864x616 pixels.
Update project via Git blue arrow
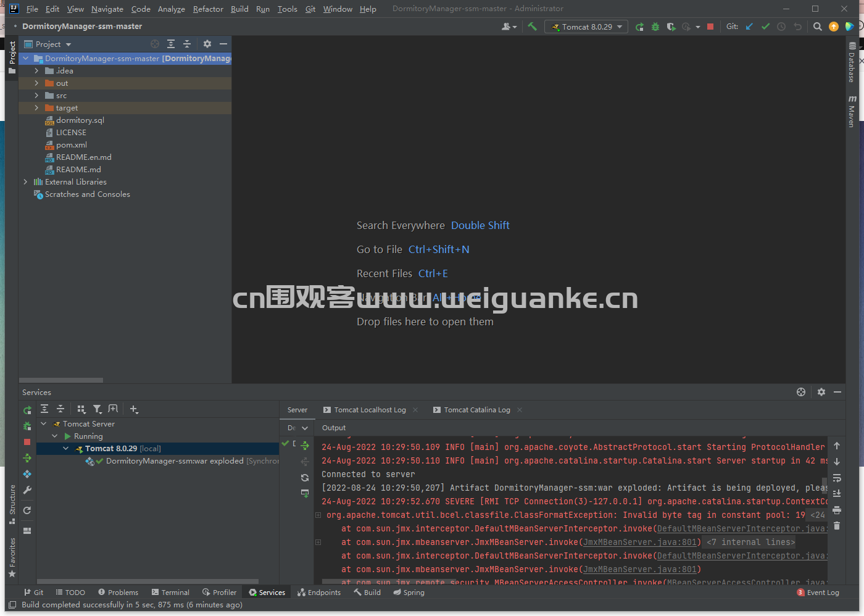(x=749, y=27)
